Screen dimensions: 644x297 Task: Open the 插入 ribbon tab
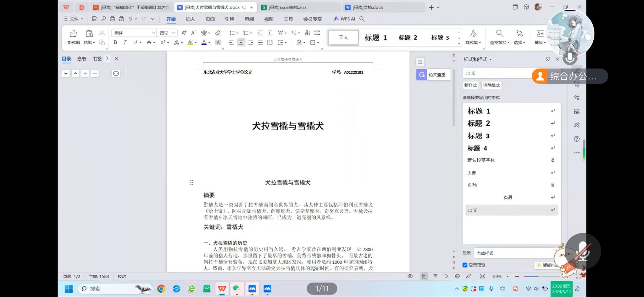tap(190, 19)
